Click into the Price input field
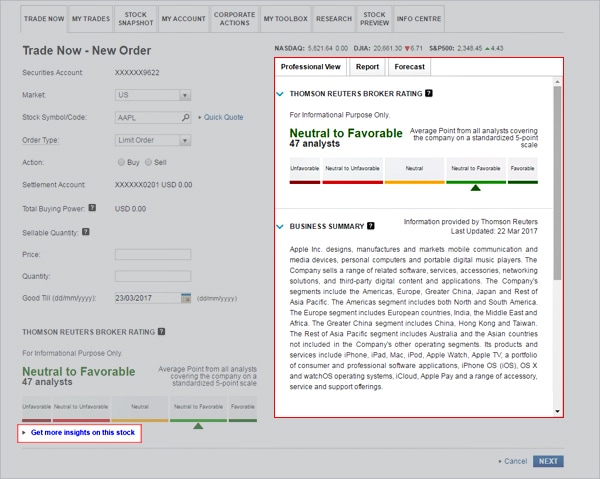The image size is (600, 479). [x=152, y=255]
